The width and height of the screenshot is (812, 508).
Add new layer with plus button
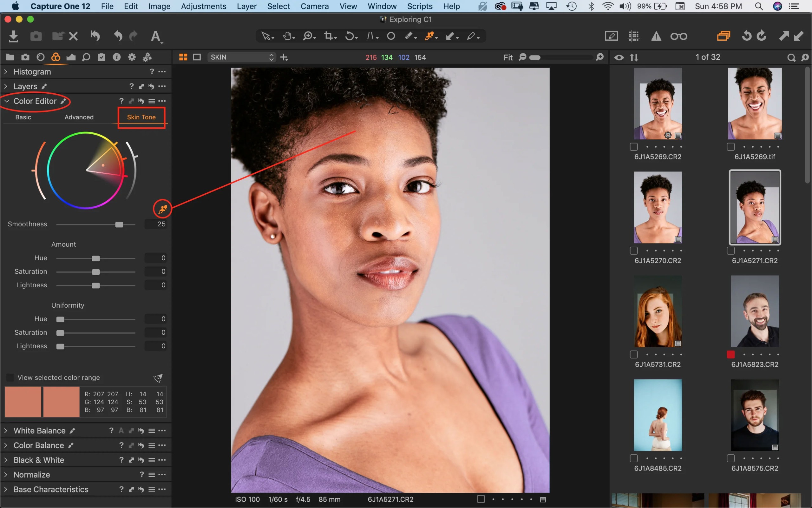(284, 57)
